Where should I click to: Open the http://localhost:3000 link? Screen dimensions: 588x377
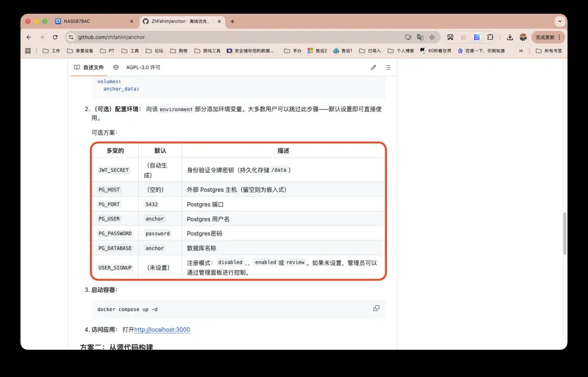pos(162,330)
